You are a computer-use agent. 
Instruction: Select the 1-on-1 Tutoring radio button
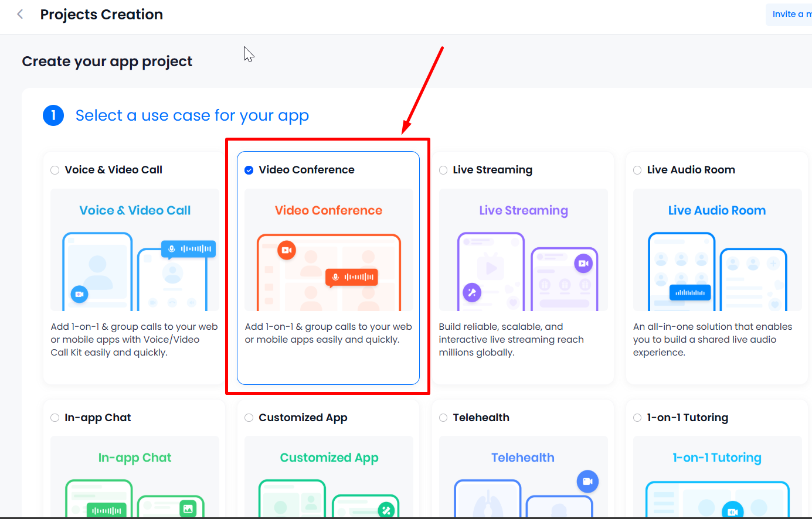[x=637, y=418]
